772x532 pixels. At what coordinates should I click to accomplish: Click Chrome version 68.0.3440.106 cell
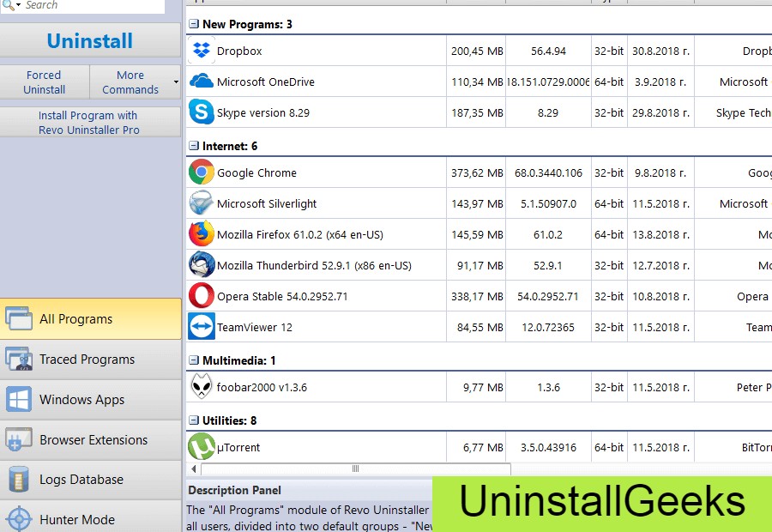548,173
